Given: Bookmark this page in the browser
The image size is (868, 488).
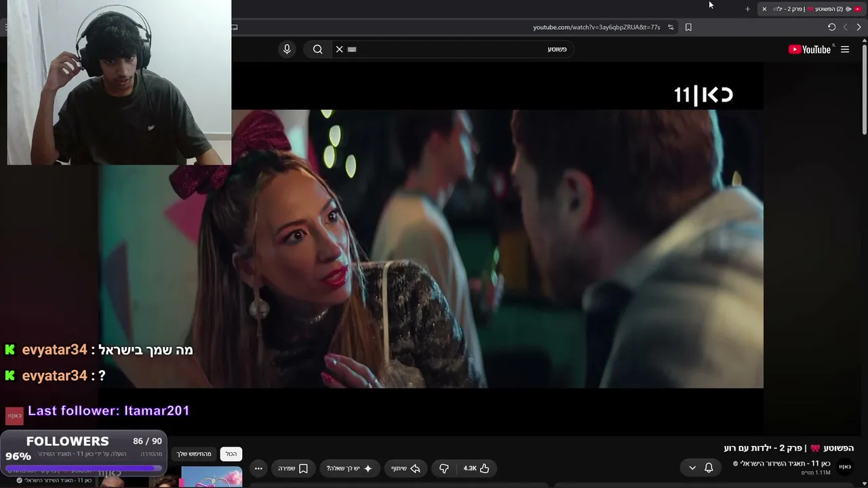Looking at the screenshot, I should coord(688,27).
